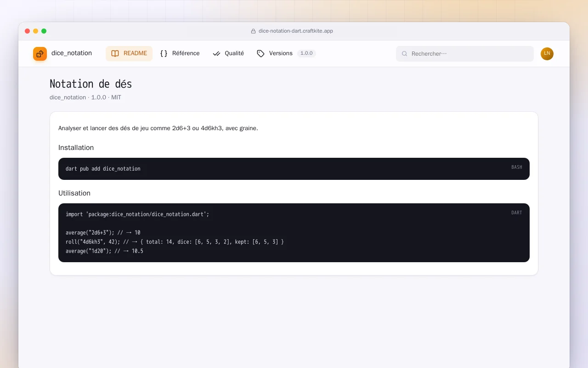The height and width of the screenshot is (368, 588).
Task: Click the average("2d6+3") code line
Action: click(x=103, y=233)
